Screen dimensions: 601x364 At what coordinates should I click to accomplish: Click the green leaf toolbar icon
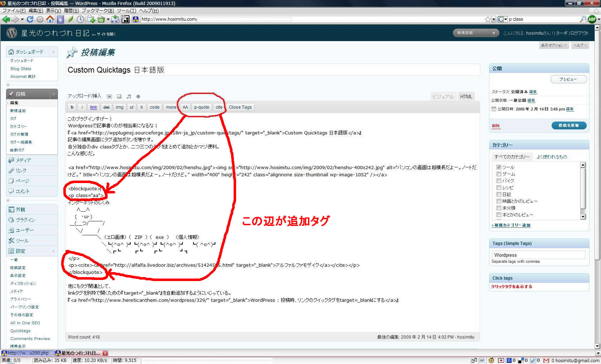click(70, 19)
